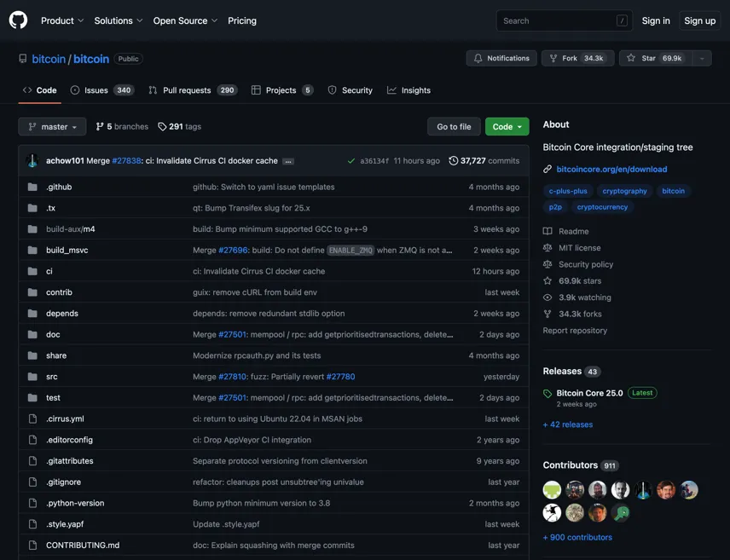Click the tag icon next to 291 tags
The image size is (730, 560).
click(162, 127)
